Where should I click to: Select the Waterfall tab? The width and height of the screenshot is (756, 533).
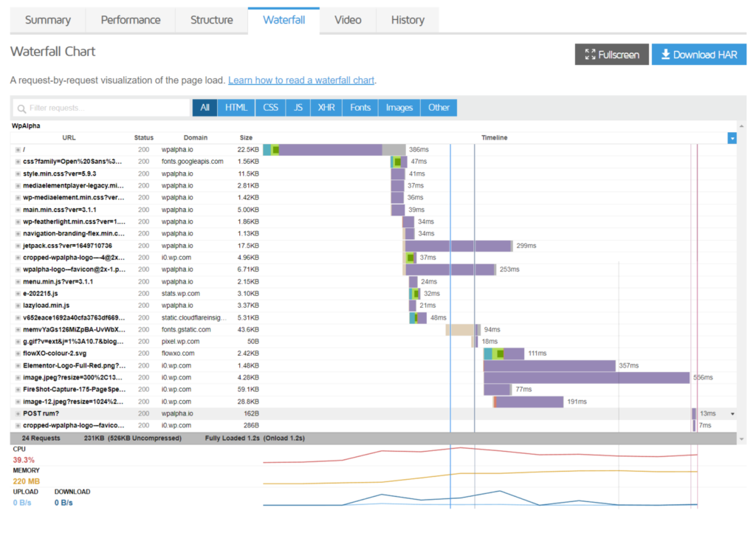tap(284, 20)
